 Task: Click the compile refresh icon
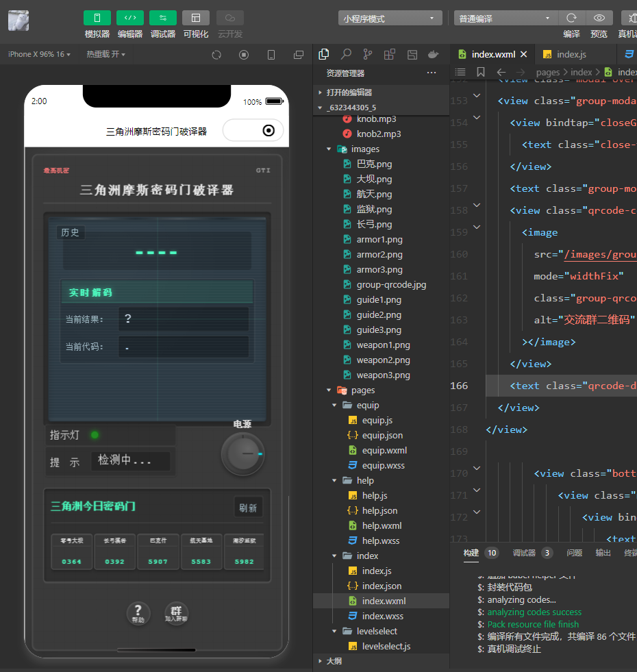[571, 18]
